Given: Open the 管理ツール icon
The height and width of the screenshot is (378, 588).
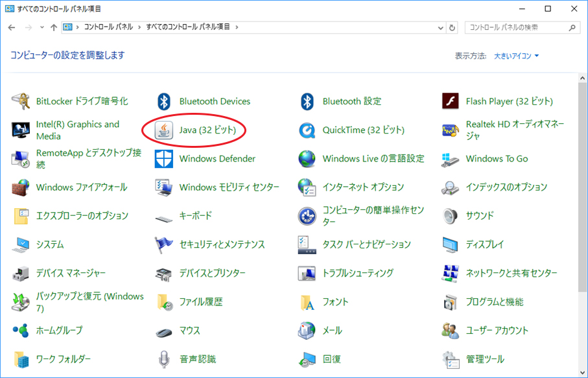Looking at the screenshot, I should tap(451, 359).
